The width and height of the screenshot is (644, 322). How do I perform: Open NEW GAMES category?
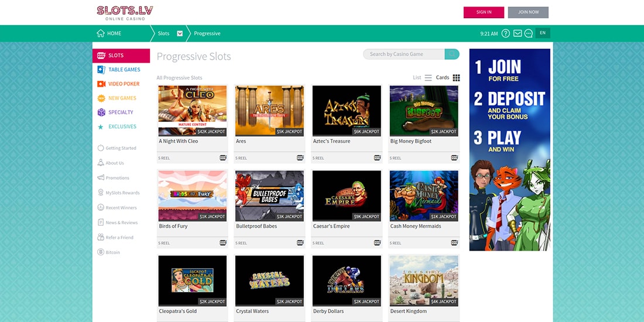(x=122, y=98)
